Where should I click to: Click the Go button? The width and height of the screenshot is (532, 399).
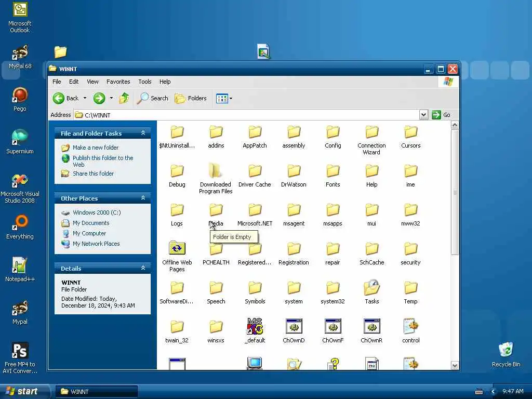click(x=441, y=115)
